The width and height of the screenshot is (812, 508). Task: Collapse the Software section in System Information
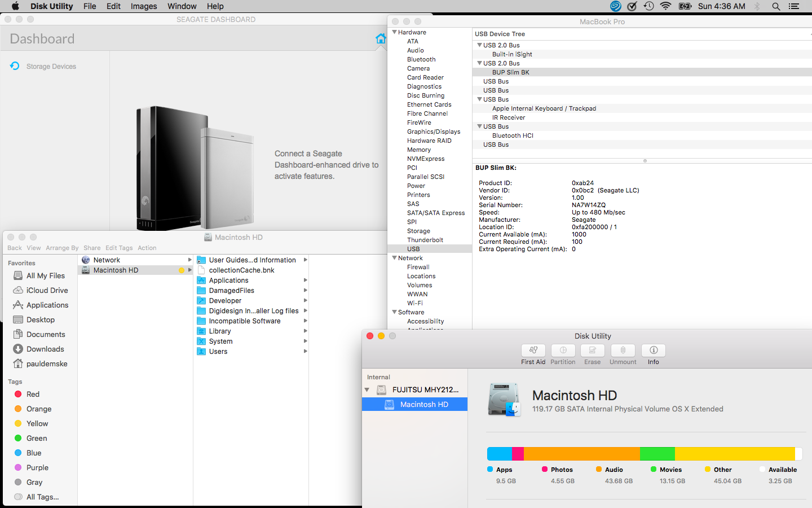pyautogui.click(x=395, y=312)
